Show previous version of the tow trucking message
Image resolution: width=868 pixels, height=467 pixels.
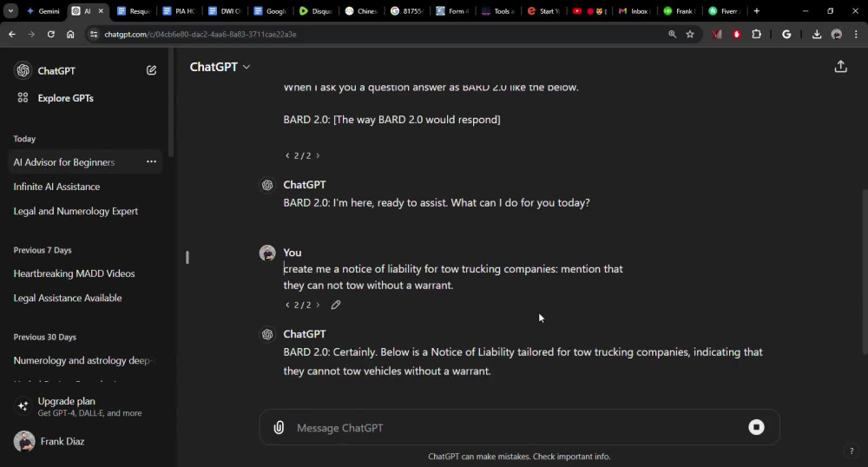pos(287,305)
